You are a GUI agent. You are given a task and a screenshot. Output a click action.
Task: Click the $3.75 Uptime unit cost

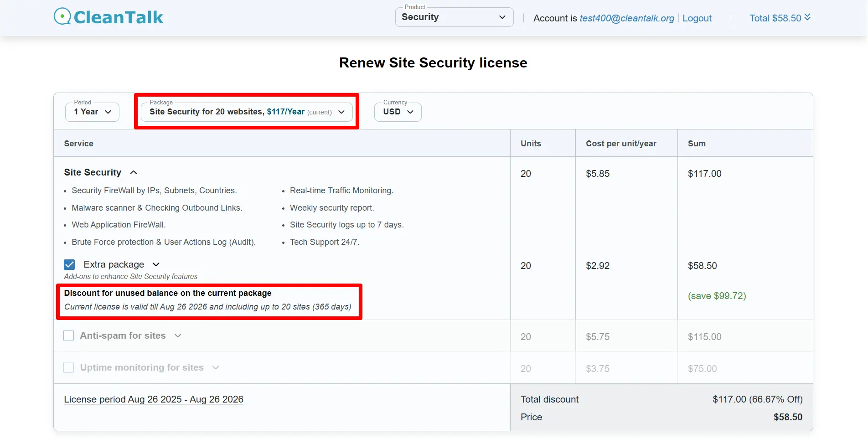pyautogui.click(x=598, y=369)
